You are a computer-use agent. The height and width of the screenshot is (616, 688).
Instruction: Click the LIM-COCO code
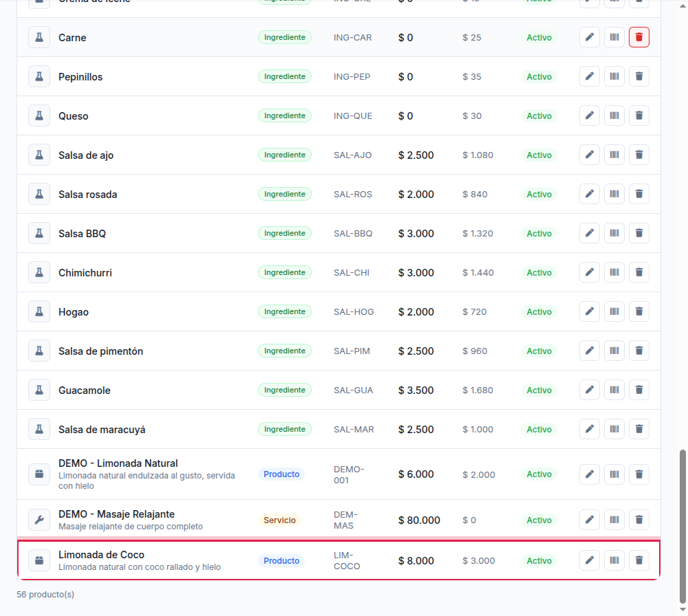(x=347, y=561)
